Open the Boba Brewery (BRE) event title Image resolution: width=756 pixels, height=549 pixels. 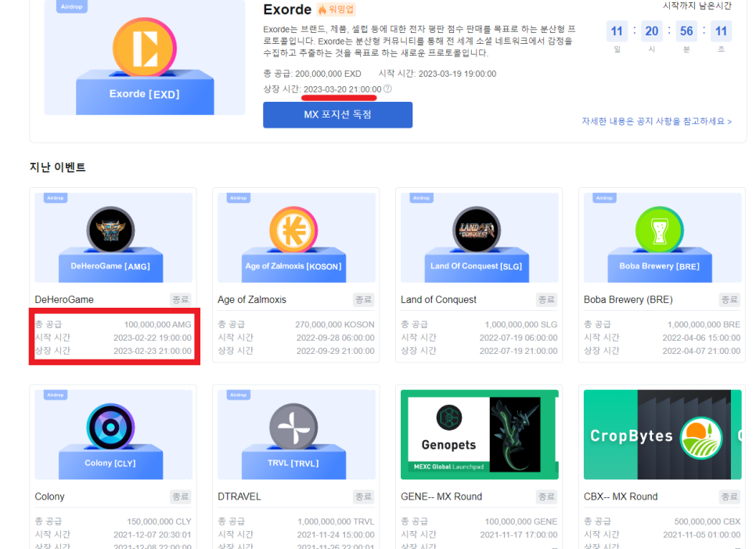tap(628, 300)
